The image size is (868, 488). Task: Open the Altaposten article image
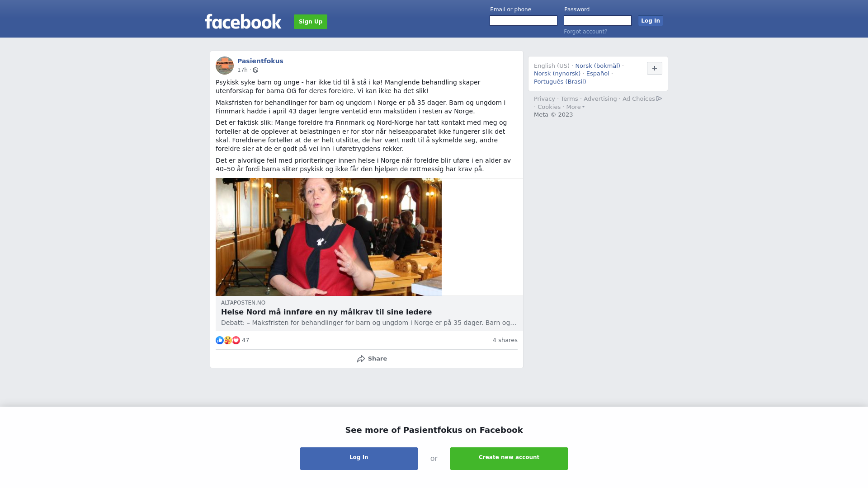(x=329, y=237)
